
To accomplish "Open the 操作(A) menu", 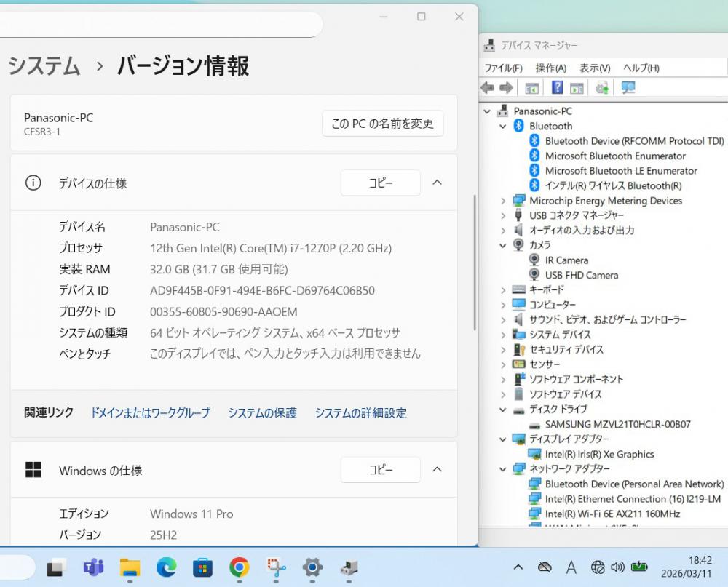I will pyautogui.click(x=550, y=68).
